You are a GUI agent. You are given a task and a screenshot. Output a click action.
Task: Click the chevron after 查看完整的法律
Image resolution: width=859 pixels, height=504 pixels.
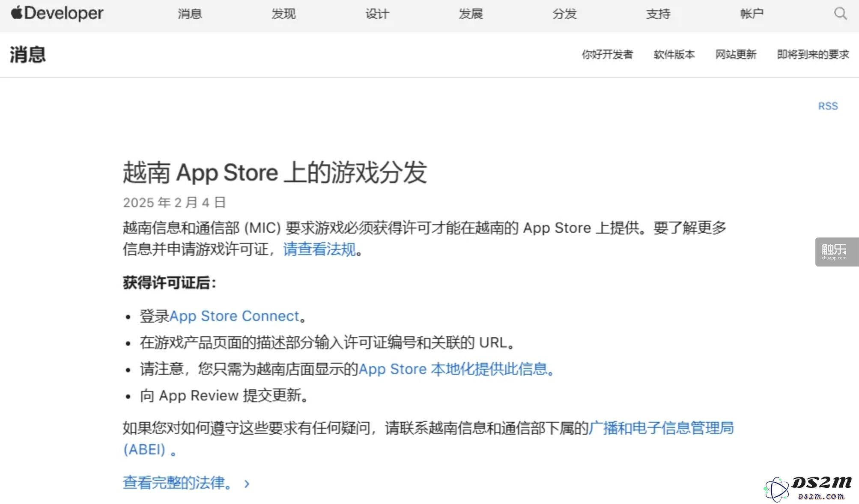(247, 483)
